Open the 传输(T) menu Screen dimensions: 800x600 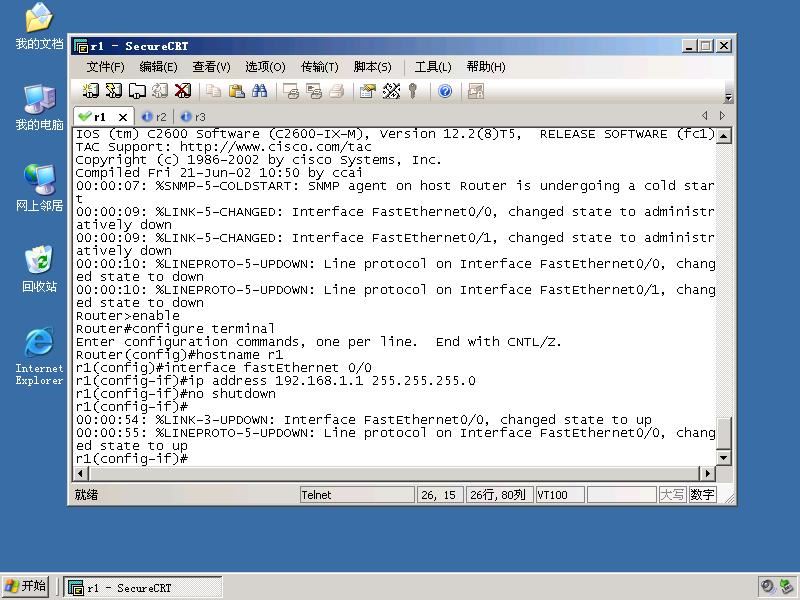tap(319, 67)
